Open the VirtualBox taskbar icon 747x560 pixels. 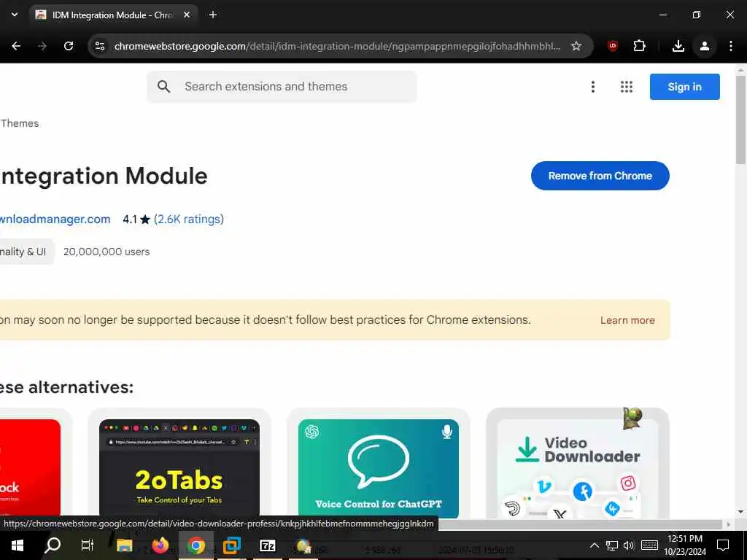[x=231, y=545]
